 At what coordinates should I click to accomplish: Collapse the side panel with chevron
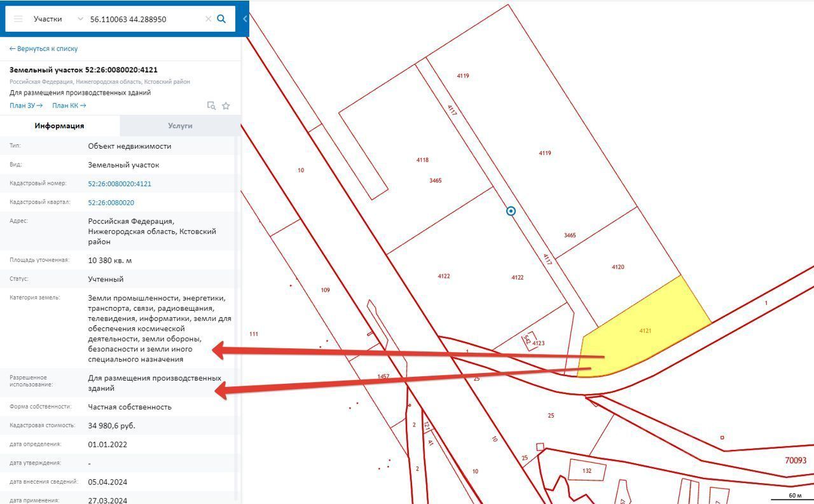pyautogui.click(x=245, y=19)
